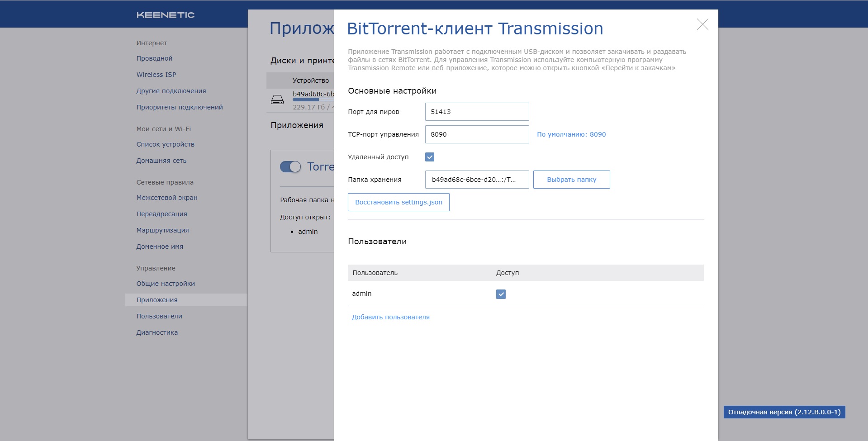Click the admin row in users table
Screen dimensions: 868x441
click(x=526, y=294)
